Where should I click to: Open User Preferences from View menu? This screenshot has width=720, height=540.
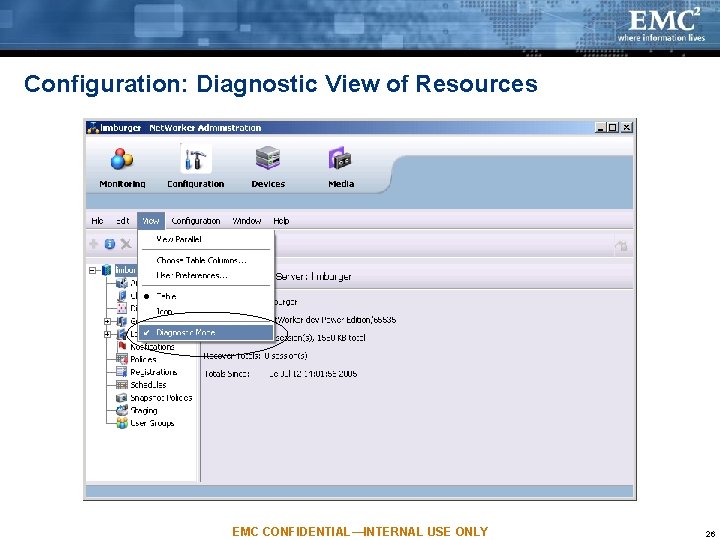tap(206, 276)
